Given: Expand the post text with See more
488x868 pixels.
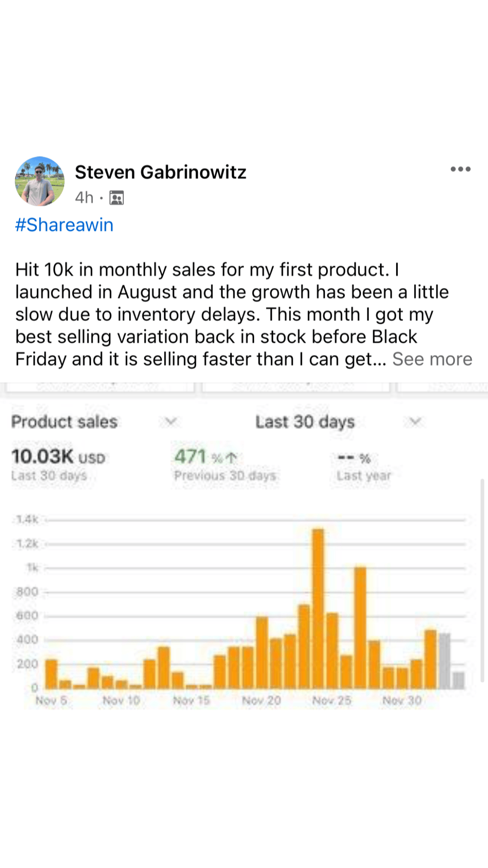Looking at the screenshot, I should click(x=432, y=359).
